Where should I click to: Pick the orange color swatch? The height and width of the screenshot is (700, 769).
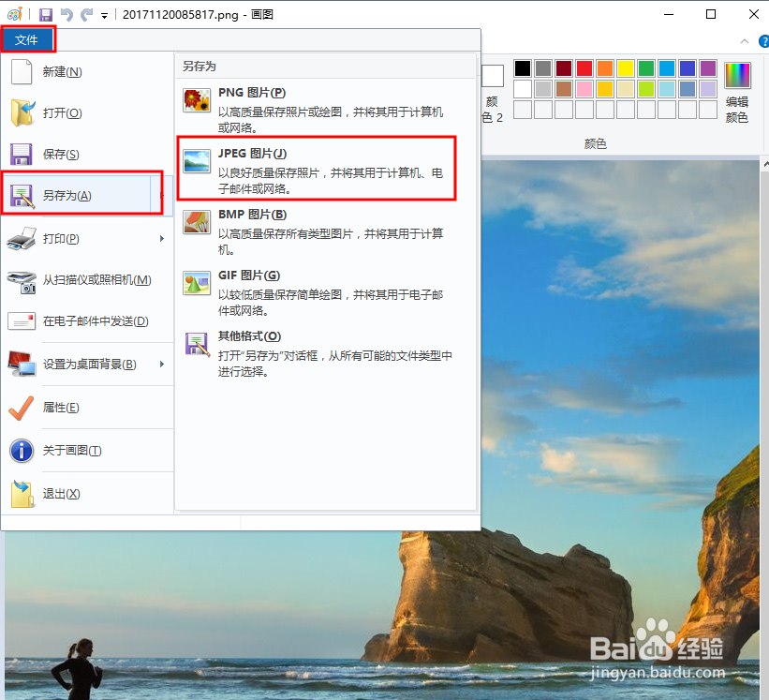[605, 68]
